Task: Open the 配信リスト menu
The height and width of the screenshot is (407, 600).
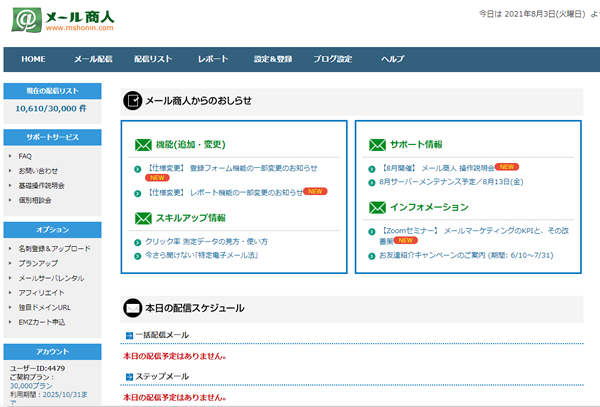Action: [153, 59]
